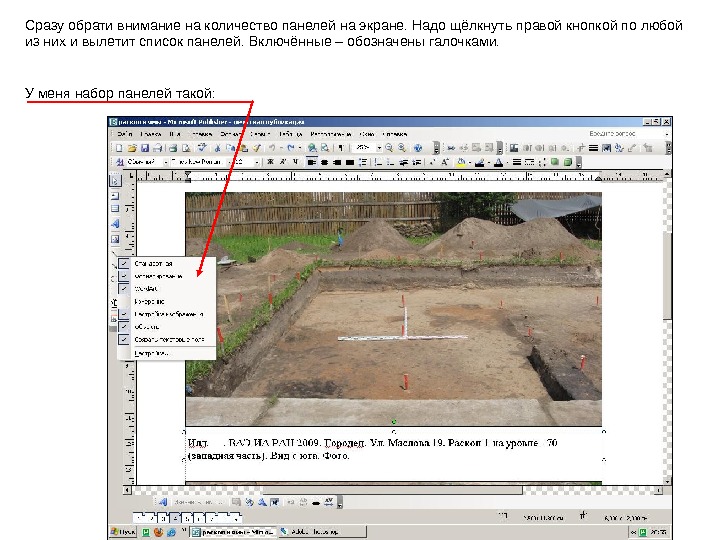Click the Decrease Font Size icon
The height and width of the screenshot is (540, 720).
click(432, 162)
